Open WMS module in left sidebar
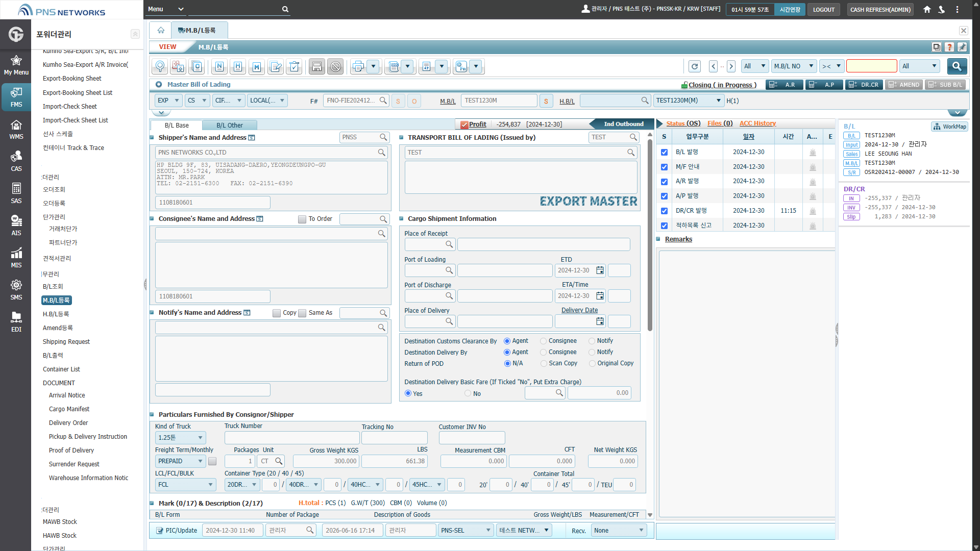Screen dimensions: 980x551 point(16,129)
